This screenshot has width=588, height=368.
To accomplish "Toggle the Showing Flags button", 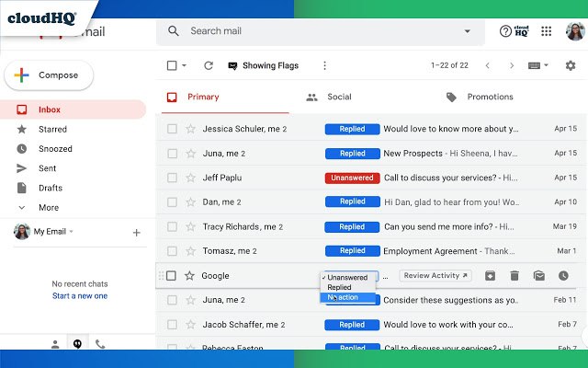I will coord(264,65).
